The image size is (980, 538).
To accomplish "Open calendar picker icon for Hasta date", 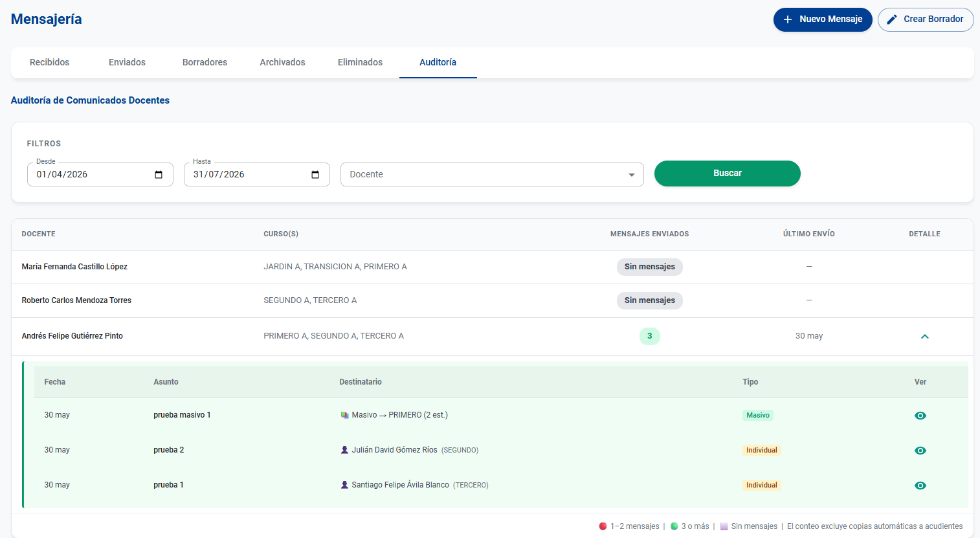I will 315,175.
